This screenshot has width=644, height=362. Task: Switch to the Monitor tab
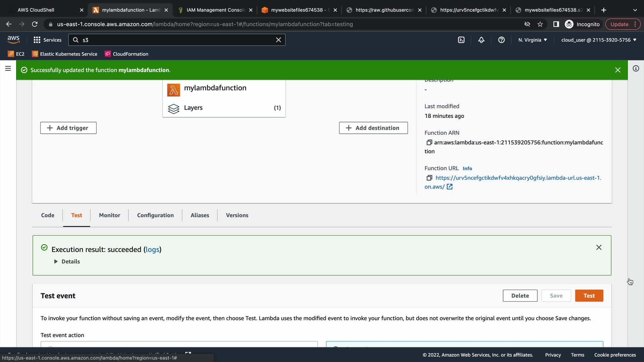click(109, 215)
